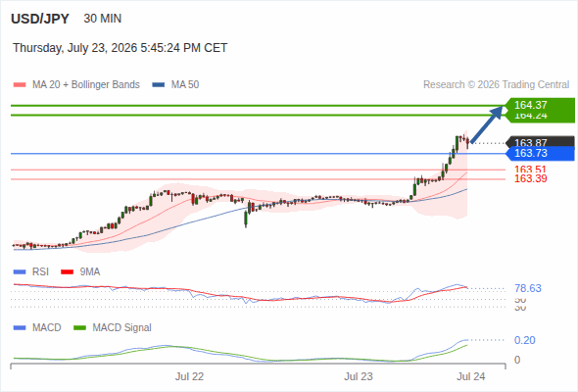Select the 30 MIN timeframe label

pyautogui.click(x=103, y=19)
